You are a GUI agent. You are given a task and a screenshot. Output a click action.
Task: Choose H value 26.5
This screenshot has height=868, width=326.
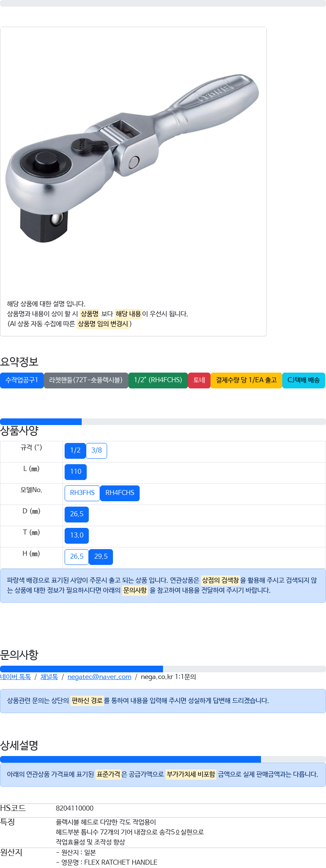pos(77,557)
